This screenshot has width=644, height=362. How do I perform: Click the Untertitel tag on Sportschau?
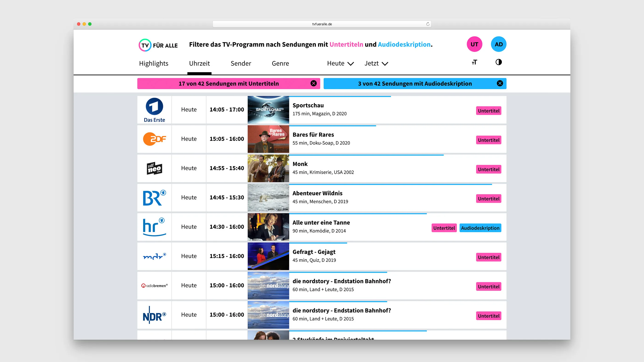click(489, 111)
